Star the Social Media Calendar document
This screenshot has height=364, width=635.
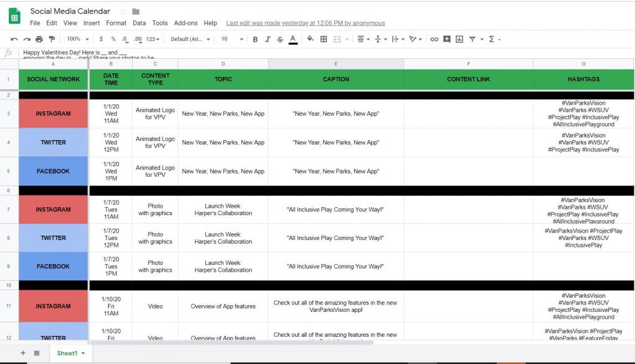(123, 11)
